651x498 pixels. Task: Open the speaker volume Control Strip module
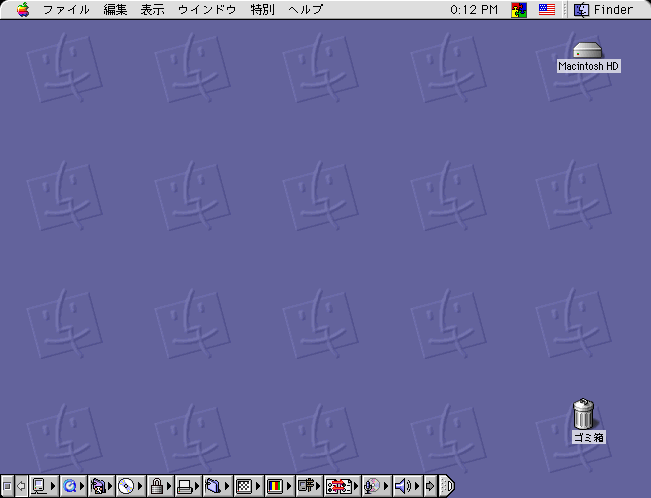pos(407,486)
